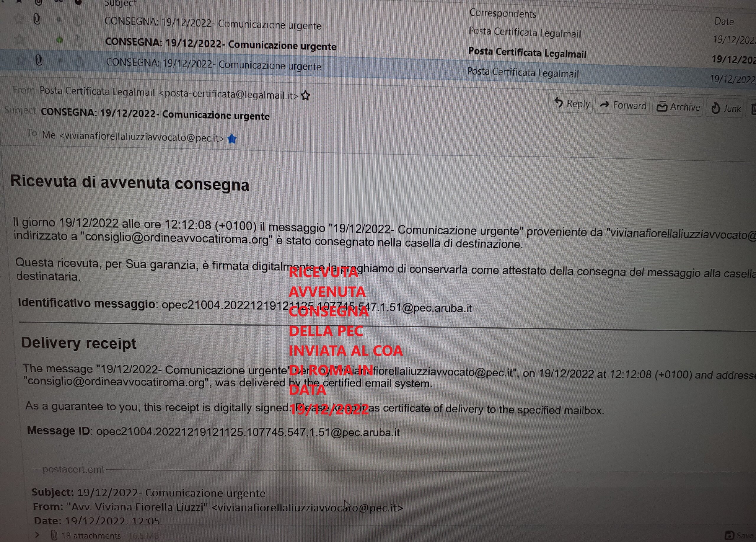Screen dimensions: 756x542
Task: Click junk flame icon on selected message row
Action: point(79,62)
